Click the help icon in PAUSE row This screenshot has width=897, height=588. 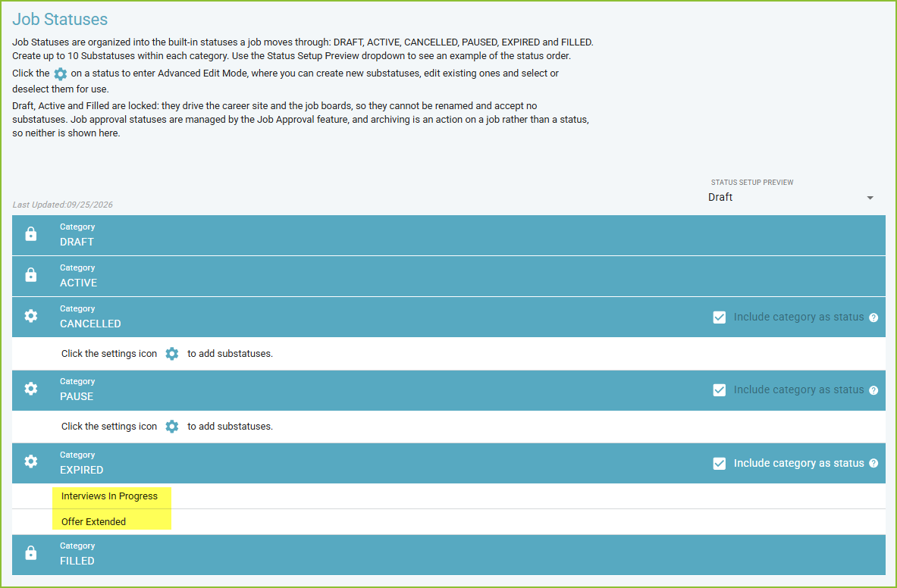(x=873, y=390)
